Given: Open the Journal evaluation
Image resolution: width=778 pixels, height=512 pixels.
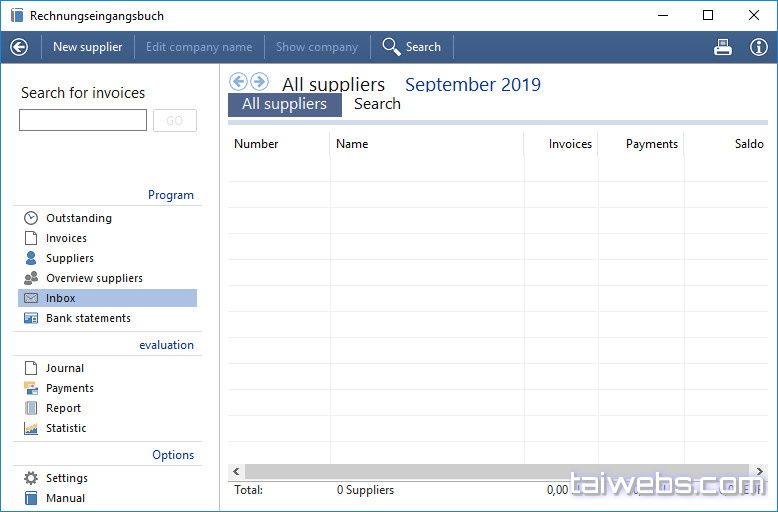Looking at the screenshot, I should click(x=64, y=368).
